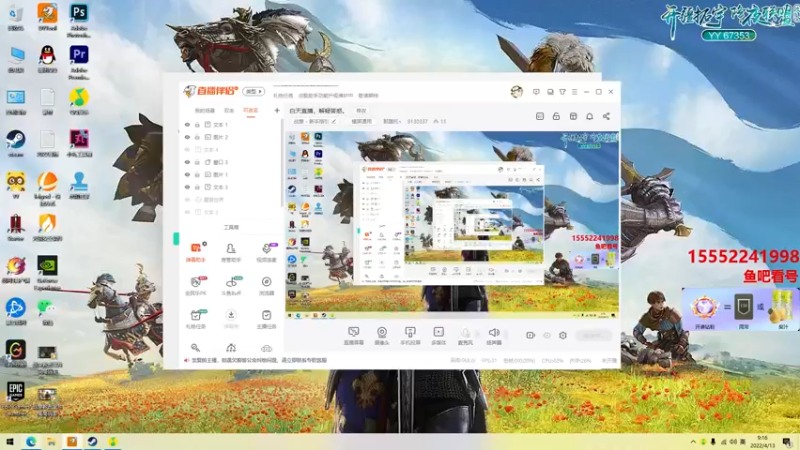Toggle the preview eye icon in bottom bar
This screenshot has width=800, height=450.
(x=546, y=335)
